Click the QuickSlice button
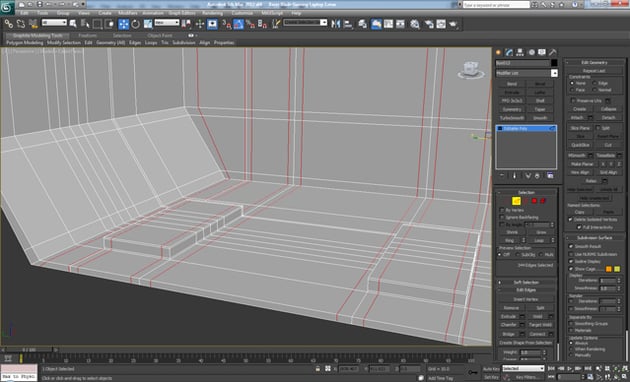630x382 pixels. [580, 145]
